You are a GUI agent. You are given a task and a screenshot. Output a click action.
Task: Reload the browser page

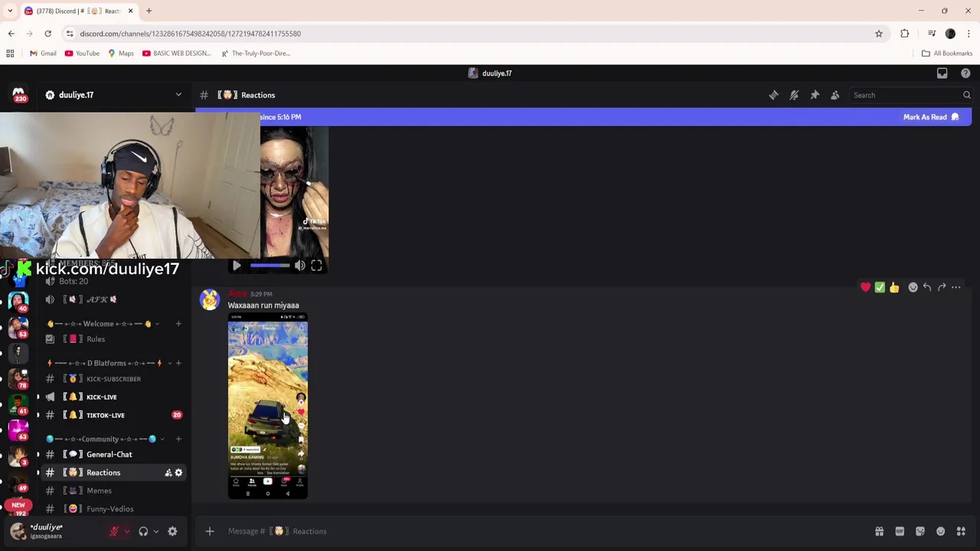[x=47, y=34]
